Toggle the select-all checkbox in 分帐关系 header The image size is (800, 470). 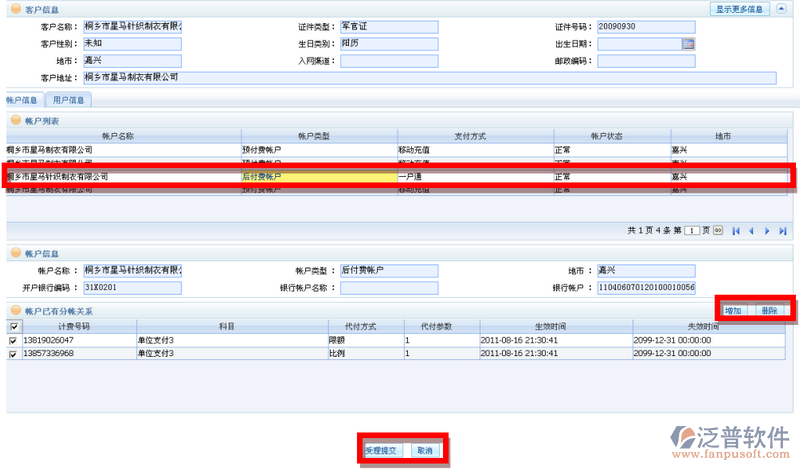[14, 327]
